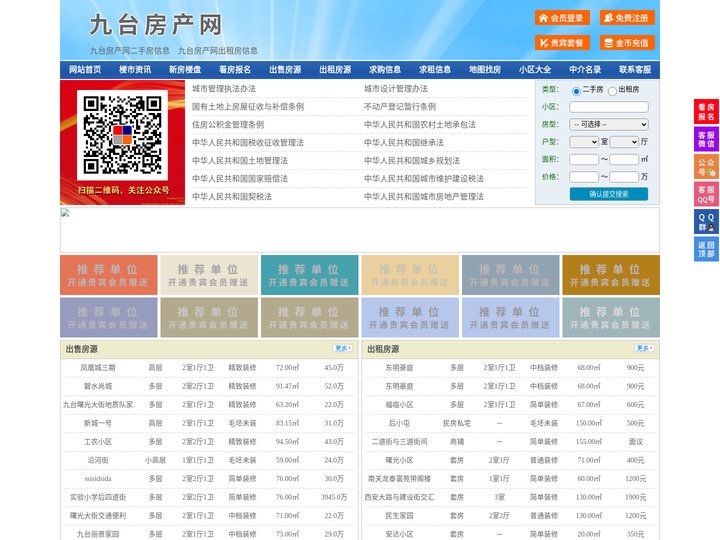This screenshot has width=720, height=540.
Task: Select the 二手房 radio button
Action: coord(576,91)
